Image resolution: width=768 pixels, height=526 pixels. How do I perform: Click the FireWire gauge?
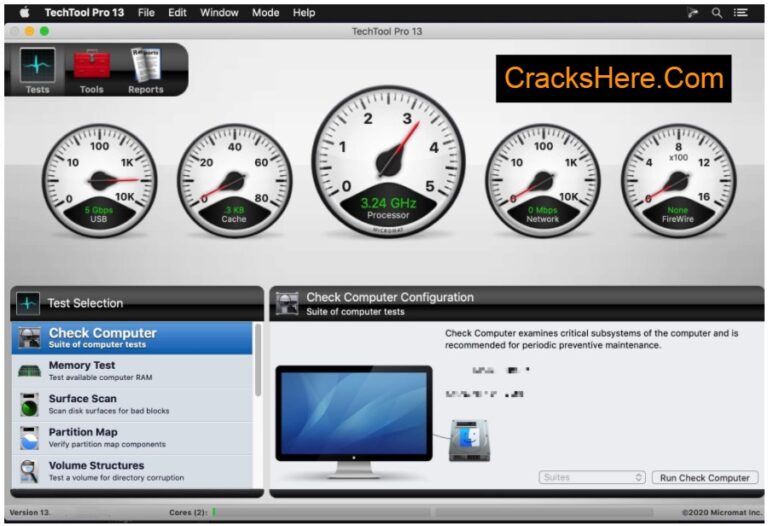point(678,181)
